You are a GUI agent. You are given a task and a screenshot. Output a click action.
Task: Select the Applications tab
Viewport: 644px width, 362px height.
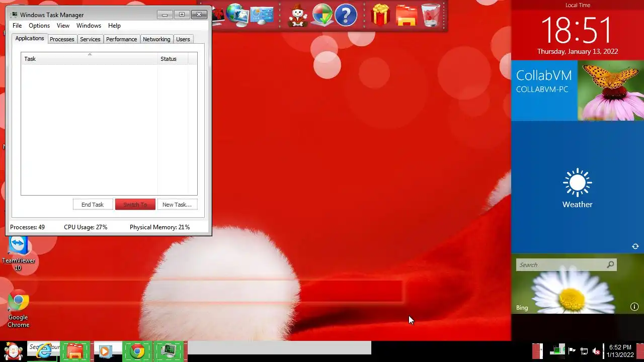[x=30, y=38]
